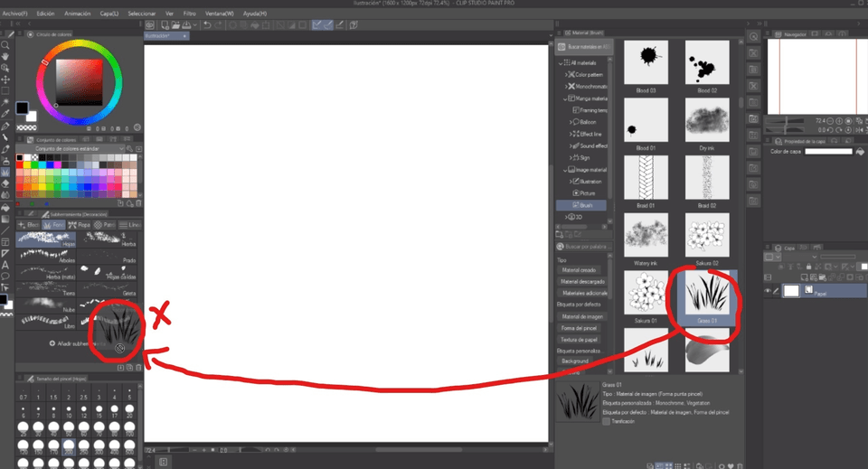This screenshot has width=868, height=469.
Task: Select the Hand move tool
Action: point(5,56)
